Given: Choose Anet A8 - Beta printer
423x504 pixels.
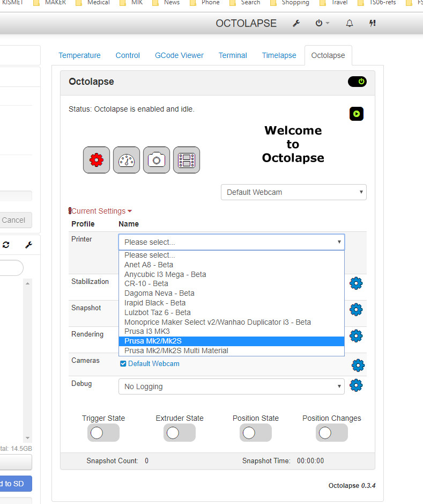Looking at the screenshot, I should [x=232, y=265].
